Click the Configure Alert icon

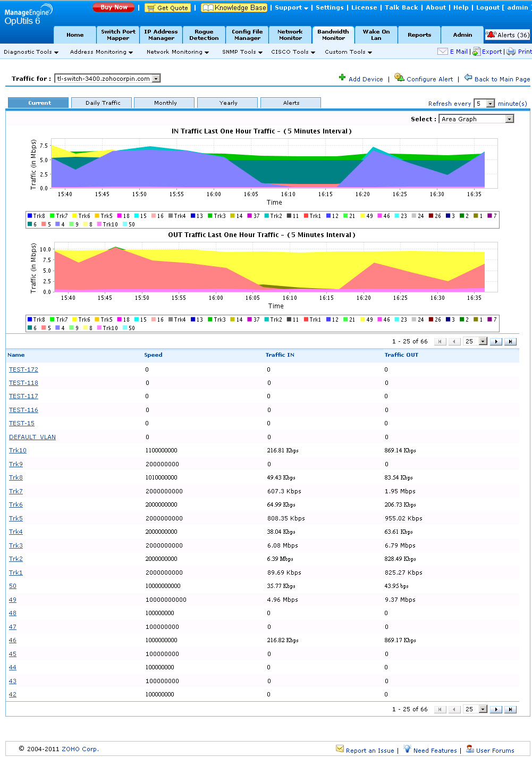pos(399,78)
